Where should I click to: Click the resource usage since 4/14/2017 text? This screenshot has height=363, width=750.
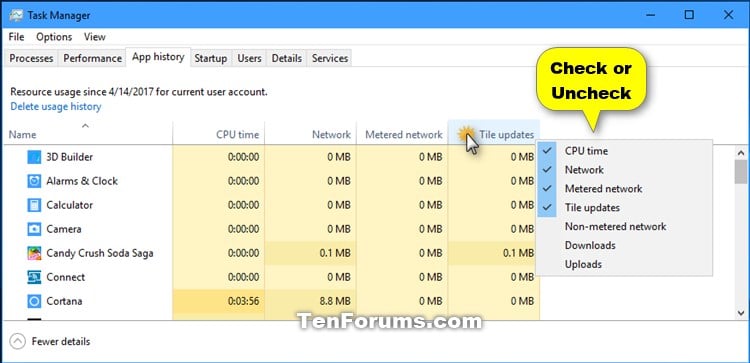click(139, 92)
